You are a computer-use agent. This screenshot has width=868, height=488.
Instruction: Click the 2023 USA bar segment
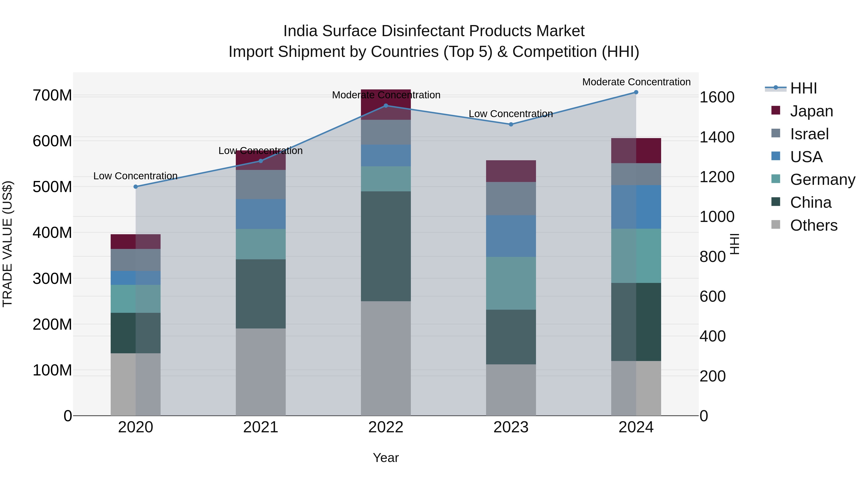click(x=511, y=236)
